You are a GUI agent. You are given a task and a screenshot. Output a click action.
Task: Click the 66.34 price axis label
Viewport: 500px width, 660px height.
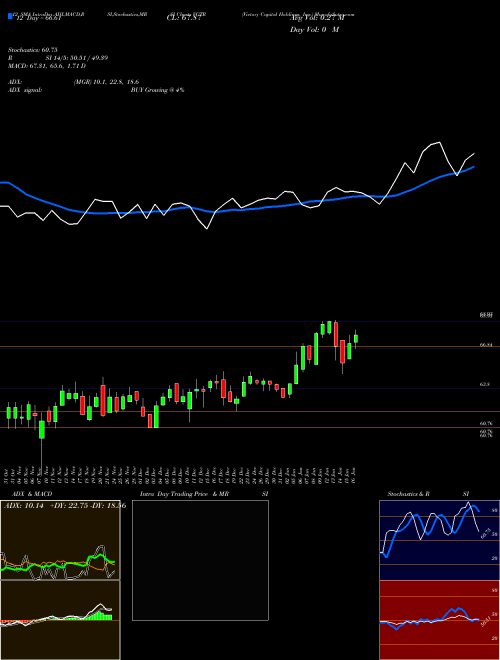point(486,345)
